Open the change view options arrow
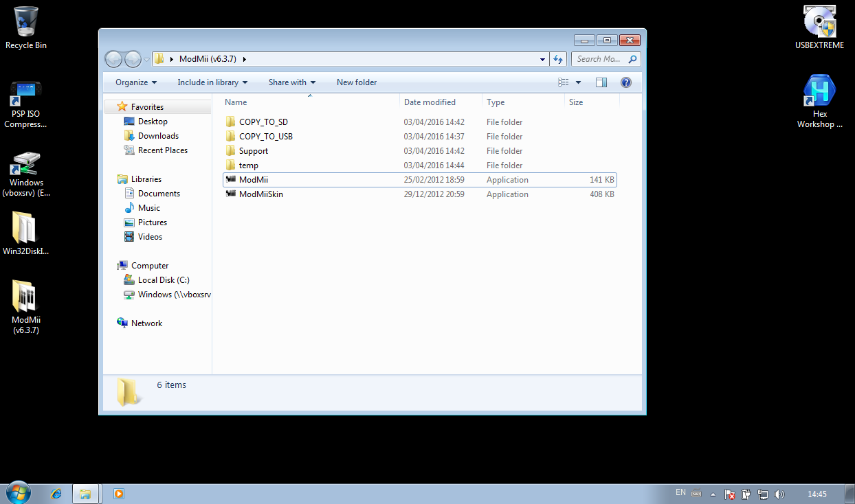 pos(578,82)
